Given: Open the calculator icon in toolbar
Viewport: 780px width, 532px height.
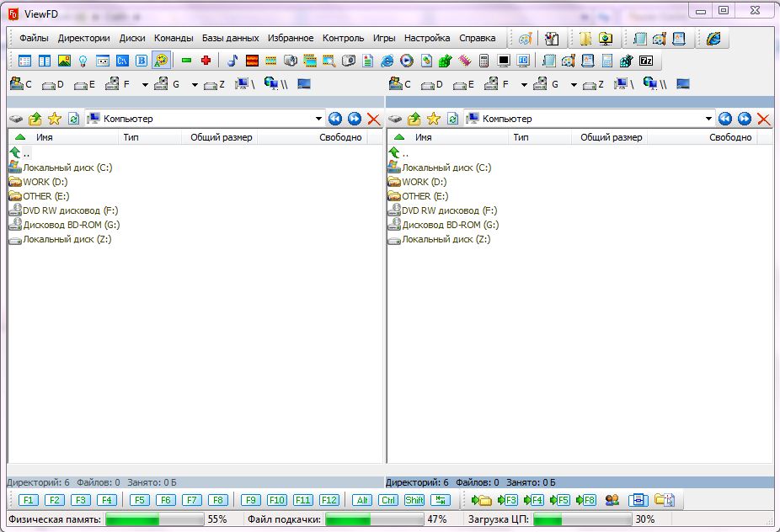Looking at the screenshot, I should pos(483,61).
